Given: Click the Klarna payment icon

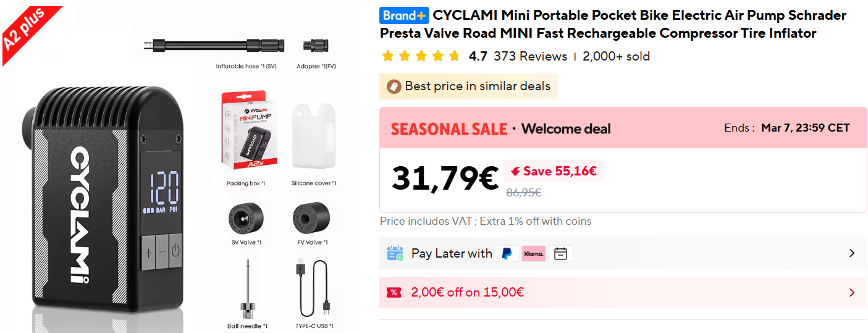Looking at the screenshot, I should pos(534,253).
